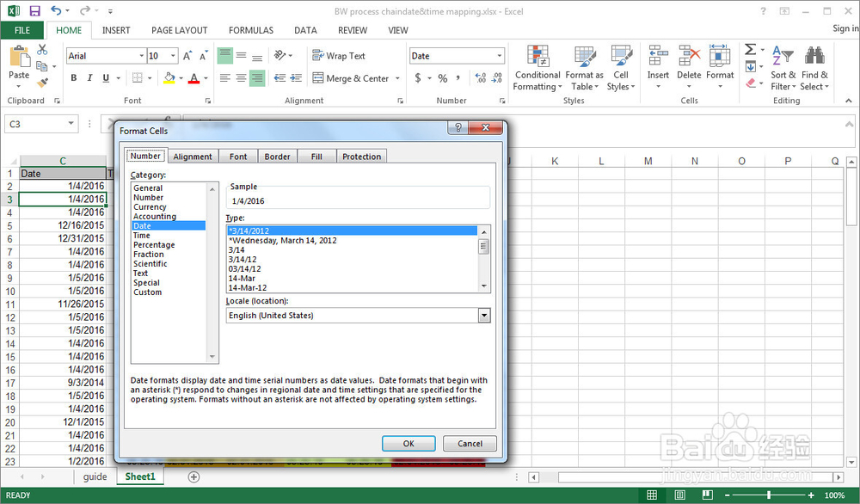Switch to the FORMULAS ribbon tab
The image size is (860, 504).
click(x=250, y=30)
